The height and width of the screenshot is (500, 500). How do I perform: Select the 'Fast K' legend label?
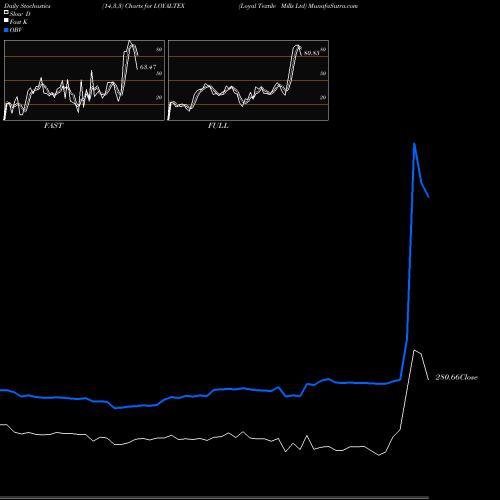click(x=19, y=22)
